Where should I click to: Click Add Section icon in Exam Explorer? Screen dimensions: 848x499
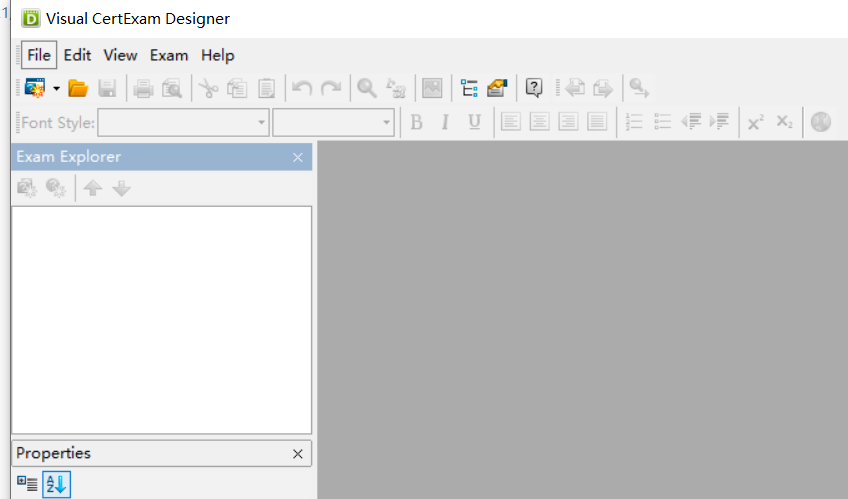[27, 188]
